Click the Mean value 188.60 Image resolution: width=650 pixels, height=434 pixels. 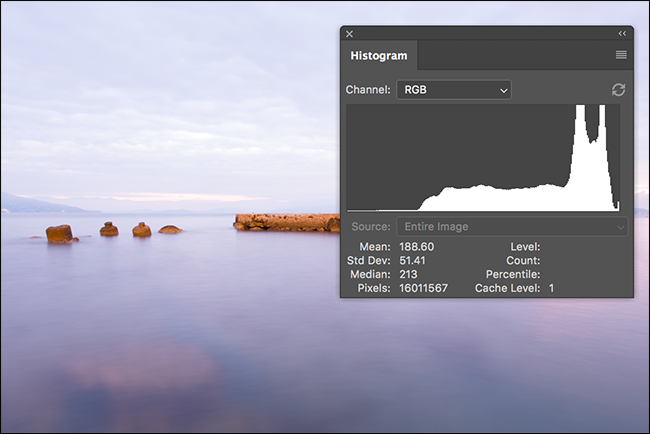tap(417, 247)
